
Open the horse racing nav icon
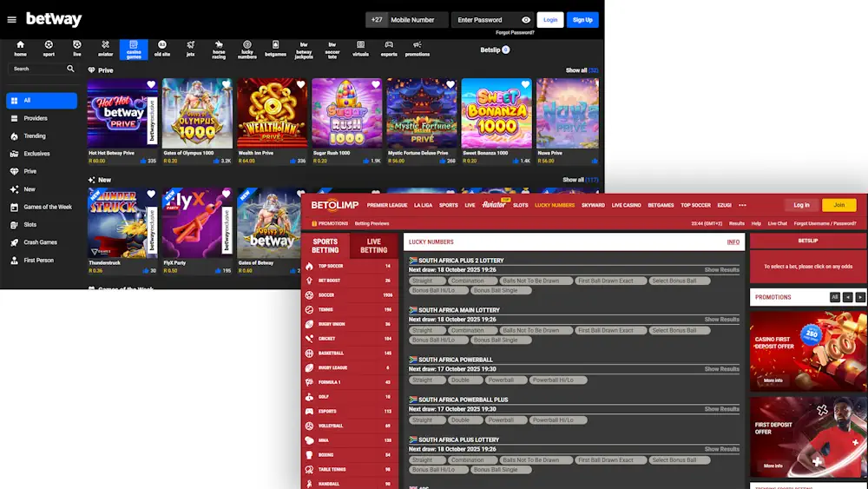[x=219, y=50]
